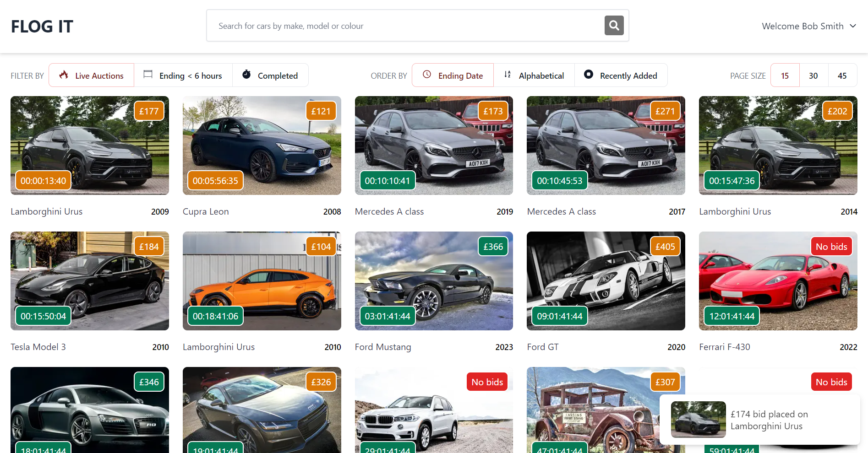This screenshot has width=868, height=453.
Task: Open the Ford GT listing image
Action: pyautogui.click(x=606, y=281)
